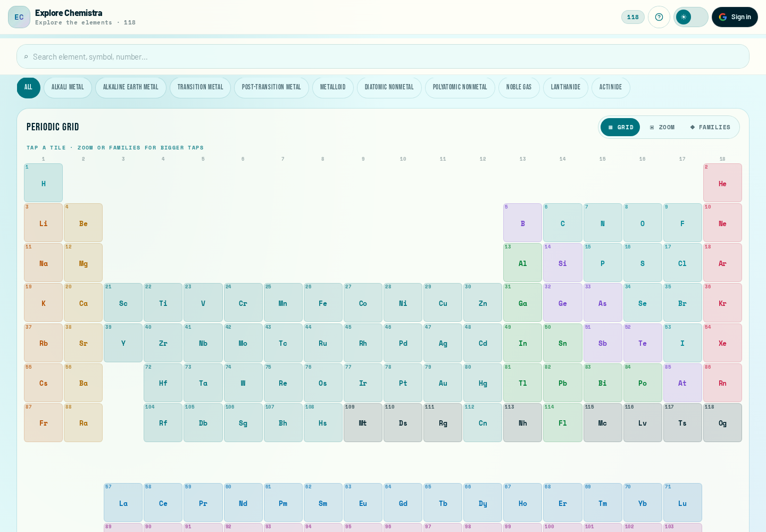Open the Iron Fe tile
This screenshot has height=532, width=766.
tap(323, 303)
